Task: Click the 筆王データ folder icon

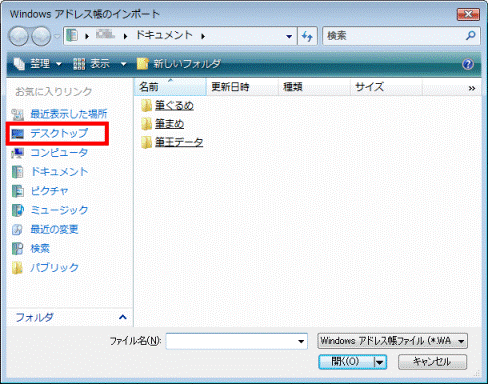Action: coord(146,142)
